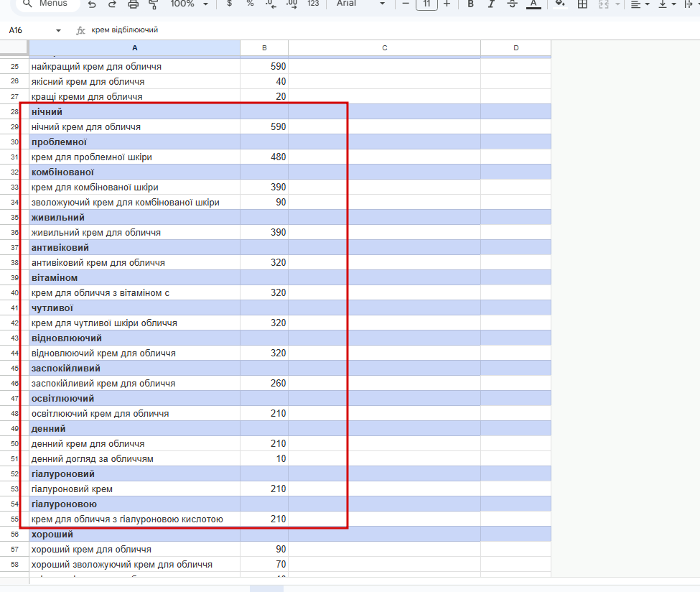Select cell хороший зволожуючий крем для обличчя
700x592 pixels.
click(134, 565)
